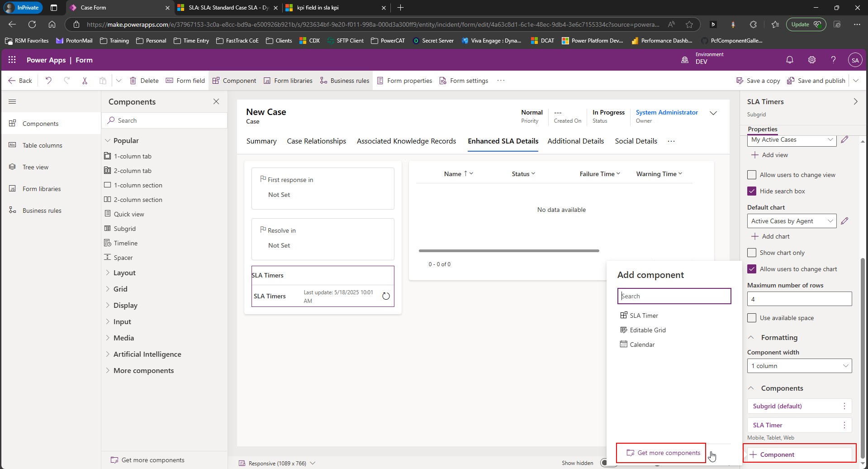The image size is (868, 469).
Task: Open the Component width dropdown
Action: (799, 366)
